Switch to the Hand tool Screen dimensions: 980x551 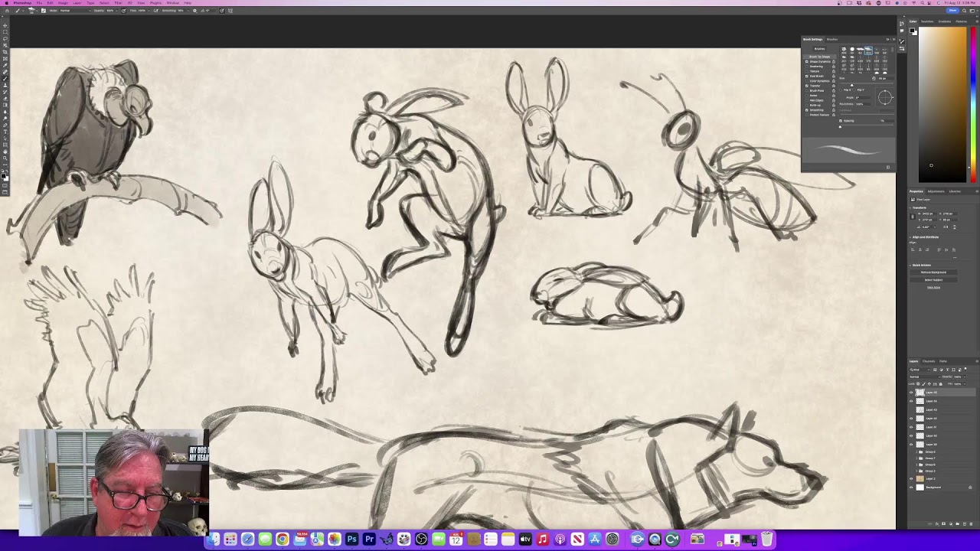(x=5, y=152)
